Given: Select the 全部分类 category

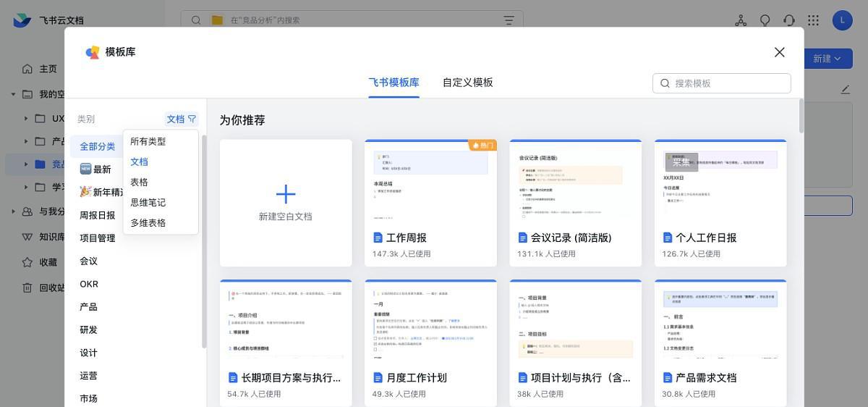Looking at the screenshot, I should tap(97, 146).
